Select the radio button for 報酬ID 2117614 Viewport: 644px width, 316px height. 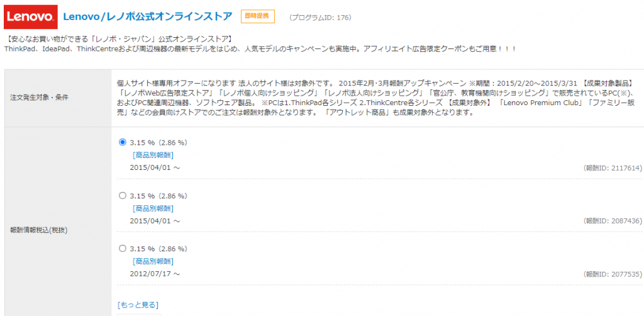click(123, 142)
